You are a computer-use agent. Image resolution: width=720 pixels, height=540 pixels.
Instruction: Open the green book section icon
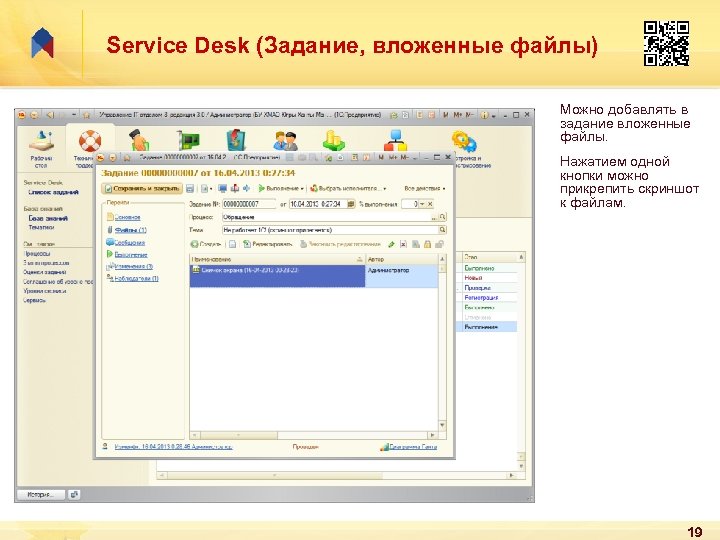tap(236, 141)
